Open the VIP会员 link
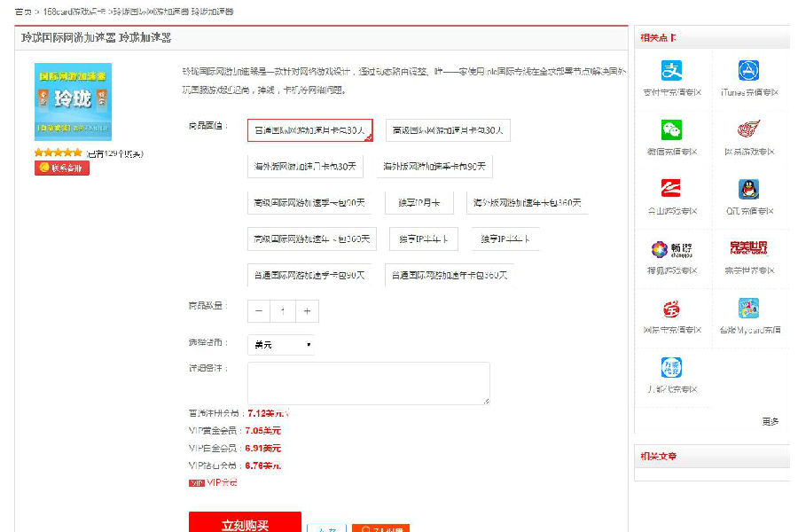798x532 pixels. click(222, 482)
